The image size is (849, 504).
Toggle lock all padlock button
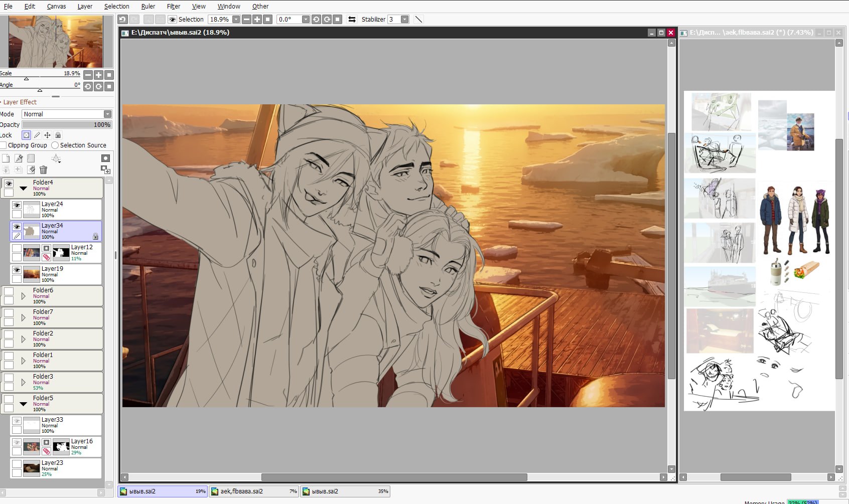[58, 135]
